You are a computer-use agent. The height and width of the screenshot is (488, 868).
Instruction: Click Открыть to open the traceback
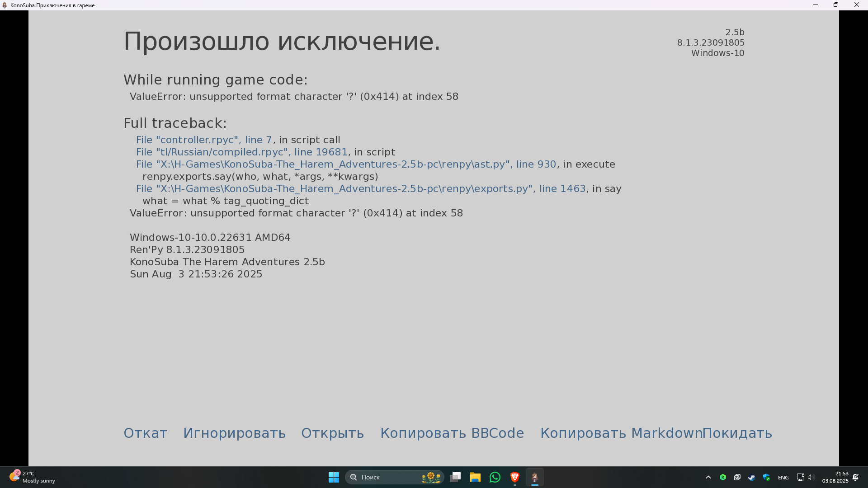(332, 433)
